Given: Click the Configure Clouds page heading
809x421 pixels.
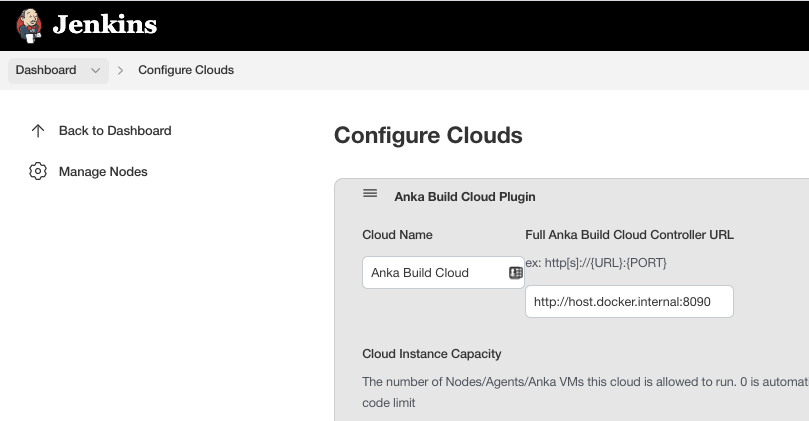Looking at the screenshot, I should (428, 135).
